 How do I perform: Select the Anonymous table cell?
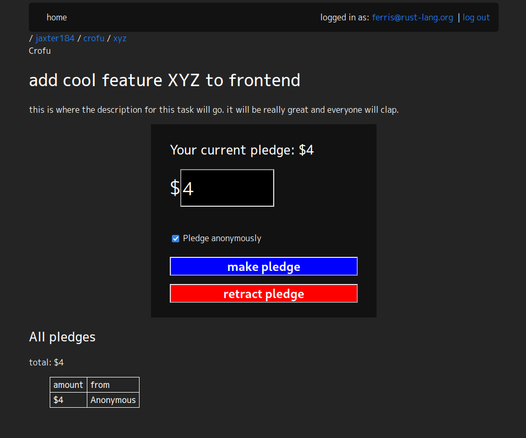click(x=113, y=400)
